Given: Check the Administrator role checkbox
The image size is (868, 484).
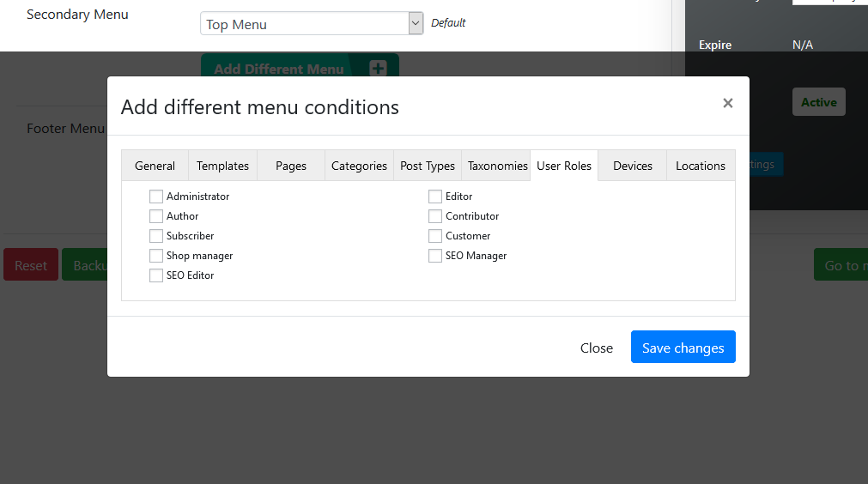Looking at the screenshot, I should pyautogui.click(x=156, y=197).
